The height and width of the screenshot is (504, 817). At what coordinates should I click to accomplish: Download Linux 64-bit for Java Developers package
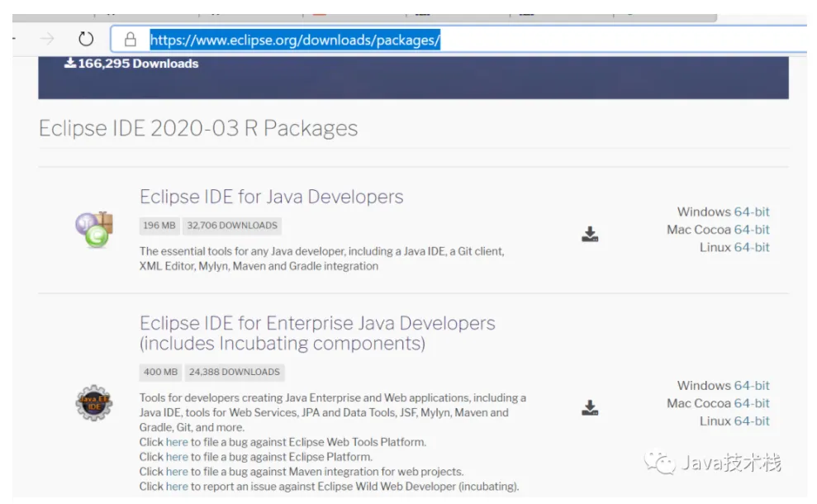tap(751, 247)
